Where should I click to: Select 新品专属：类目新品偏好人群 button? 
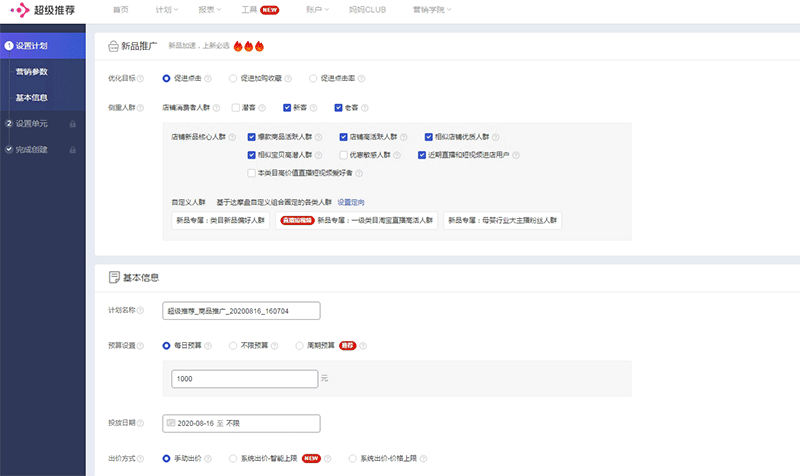tap(220, 221)
